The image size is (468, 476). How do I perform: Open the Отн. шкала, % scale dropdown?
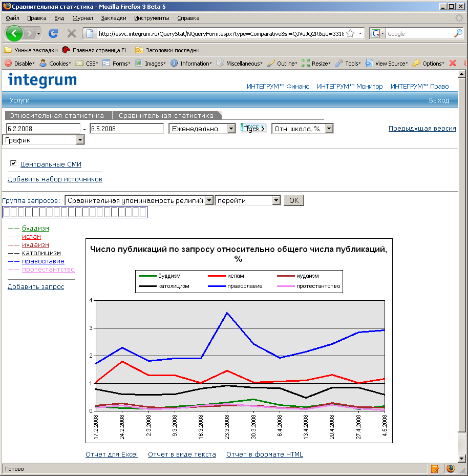(303, 129)
